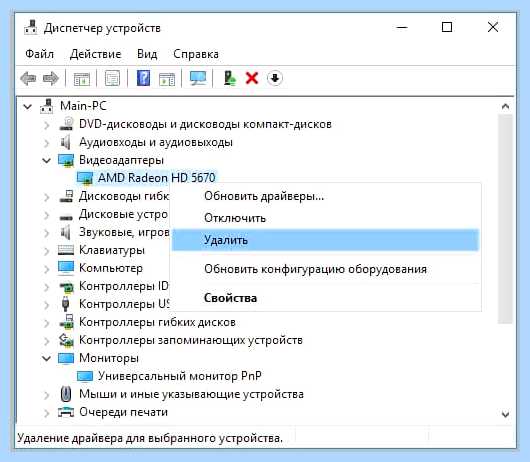
Task: Click the AMD Radeon HD 5670 device icon
Action: tap(85, 178)
